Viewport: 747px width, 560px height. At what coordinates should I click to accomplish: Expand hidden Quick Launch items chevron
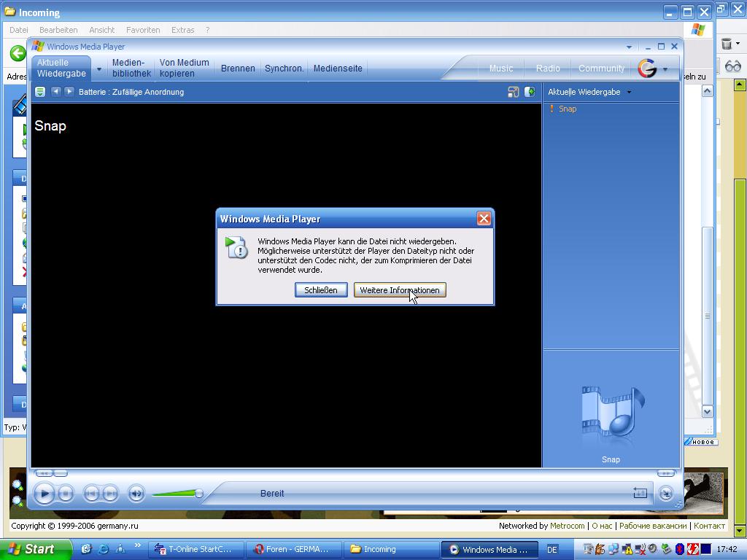(x=138, y=545)
